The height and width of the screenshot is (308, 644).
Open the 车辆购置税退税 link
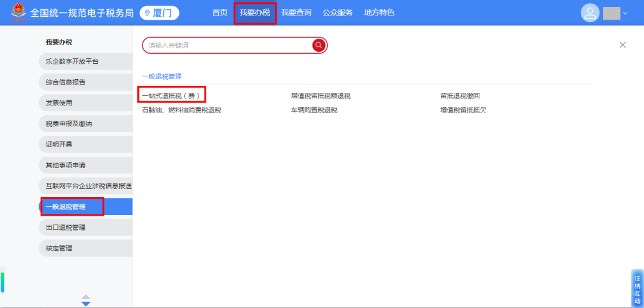314,110
